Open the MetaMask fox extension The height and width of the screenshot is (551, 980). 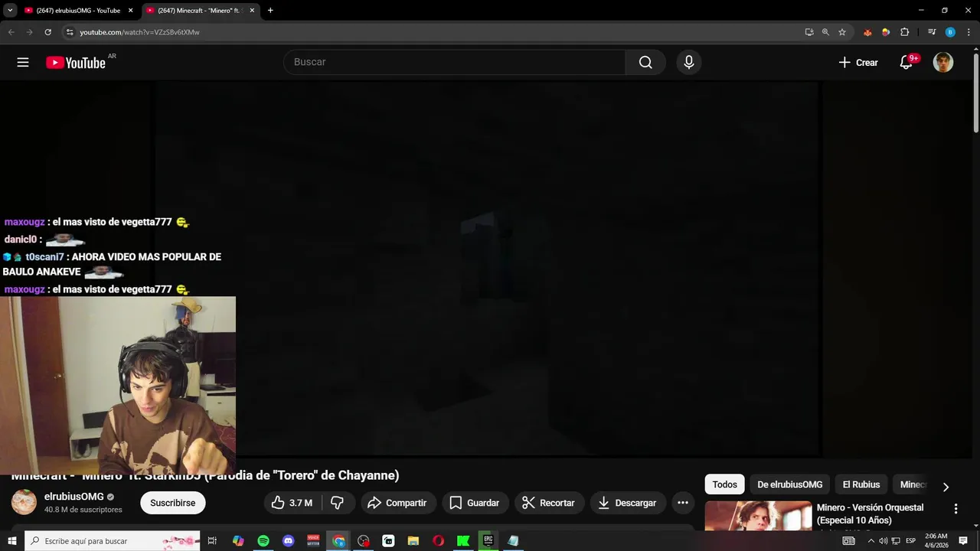pyautogui.click(x=867, y=32)
